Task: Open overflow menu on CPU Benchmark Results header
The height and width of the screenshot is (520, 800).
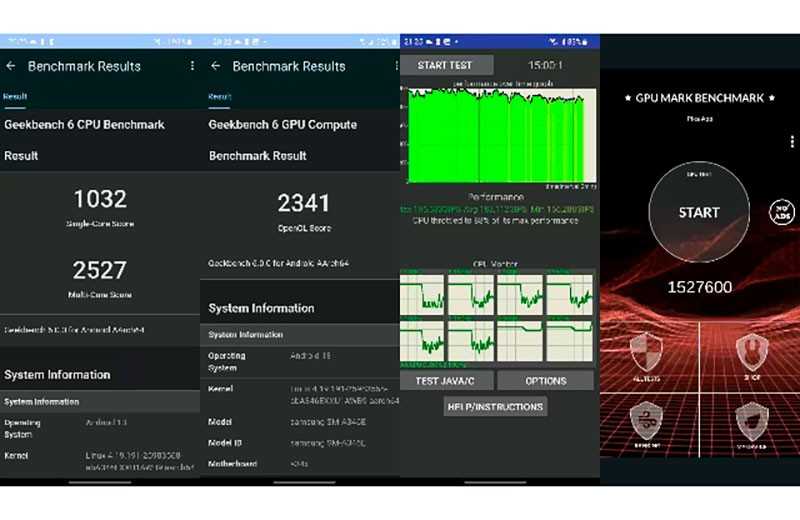Action: click(x=192, y=66)
